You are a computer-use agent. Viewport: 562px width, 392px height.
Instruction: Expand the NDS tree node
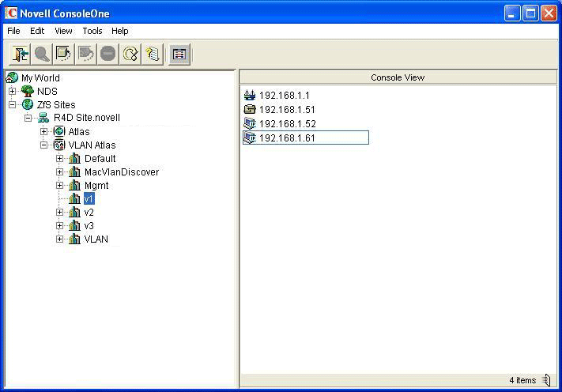click(12, 91)
